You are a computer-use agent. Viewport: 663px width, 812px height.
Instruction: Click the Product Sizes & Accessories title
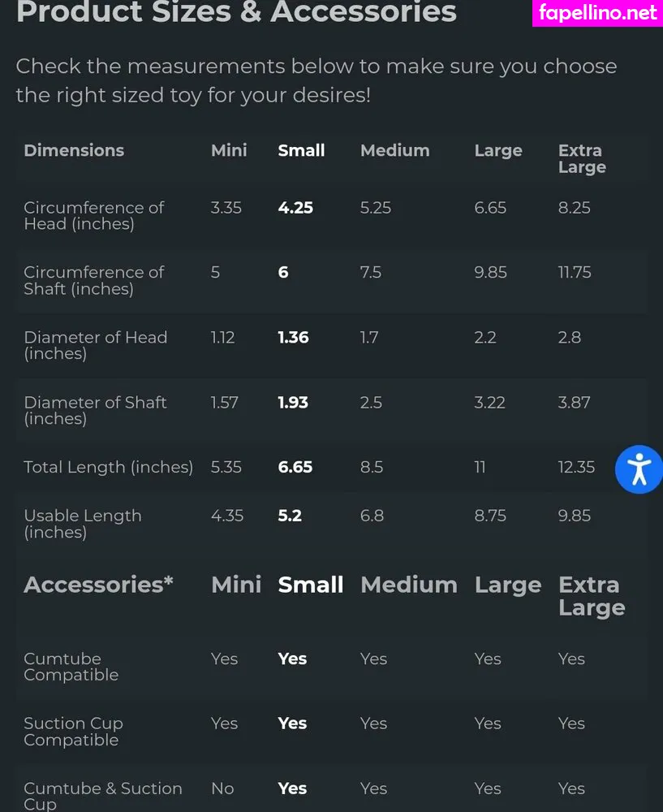tap(236, 13)
